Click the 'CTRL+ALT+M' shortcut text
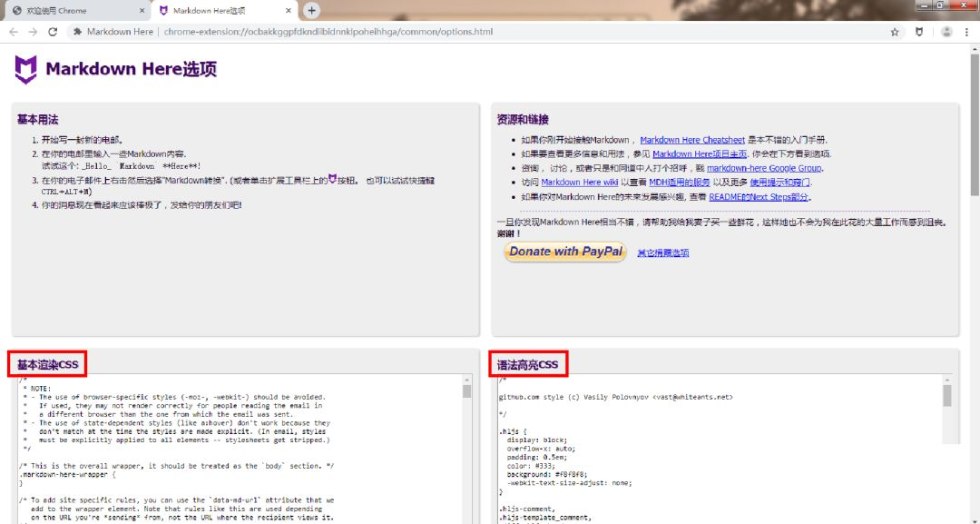Screen dimensions: 980x524 66,192
